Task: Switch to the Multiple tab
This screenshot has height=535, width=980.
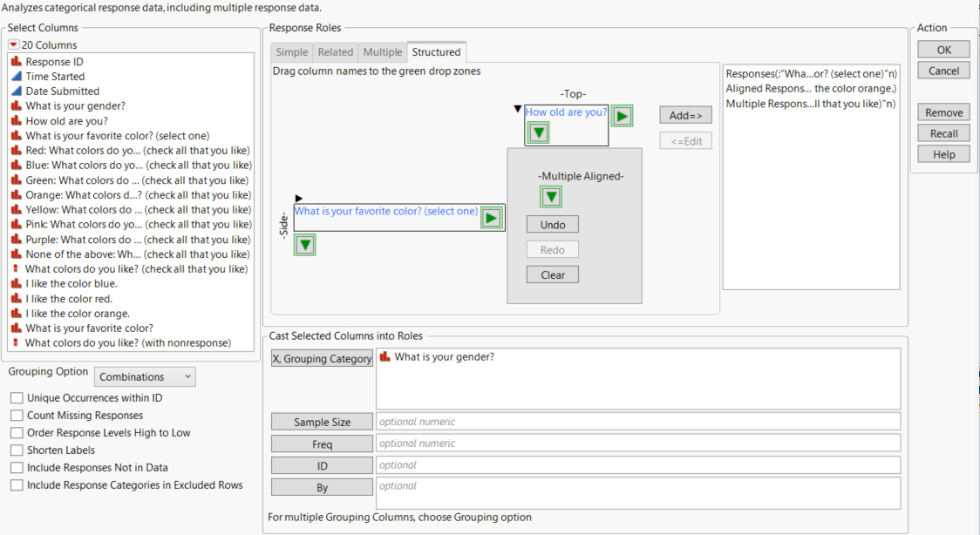Action: pyautogui.click(x=381, y=51)
